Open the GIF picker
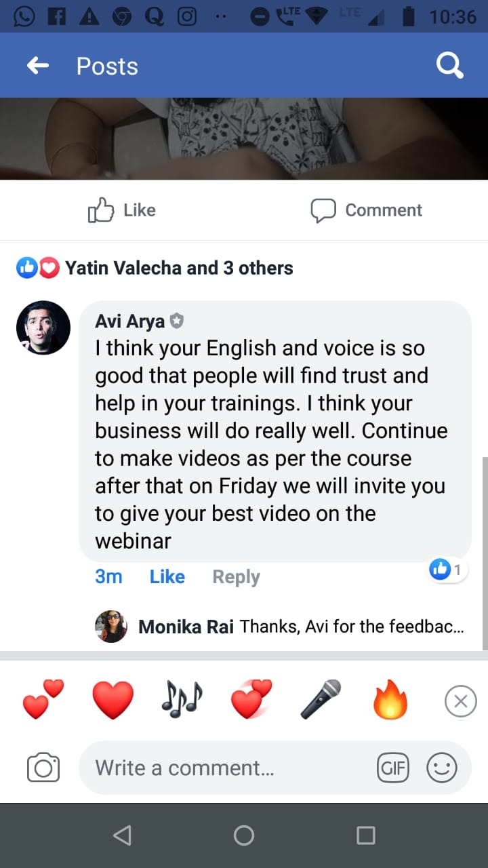The image size is (488, 868). 393,768
